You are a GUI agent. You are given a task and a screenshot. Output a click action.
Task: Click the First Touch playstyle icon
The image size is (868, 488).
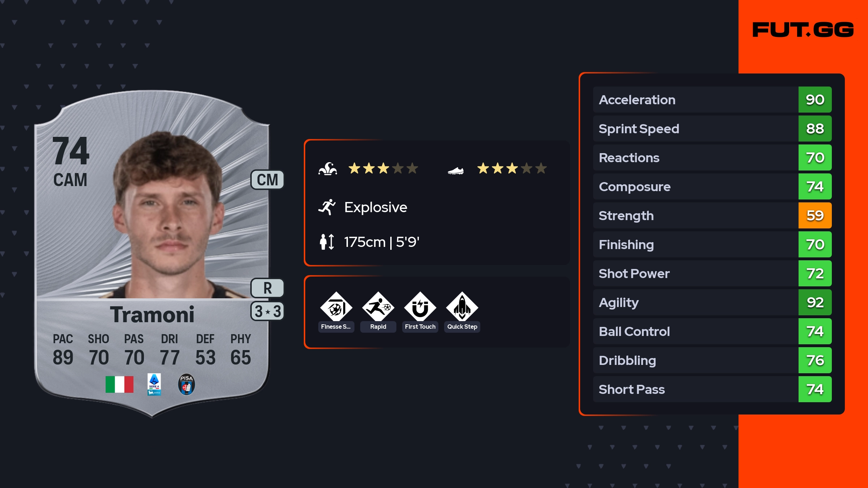420,307
